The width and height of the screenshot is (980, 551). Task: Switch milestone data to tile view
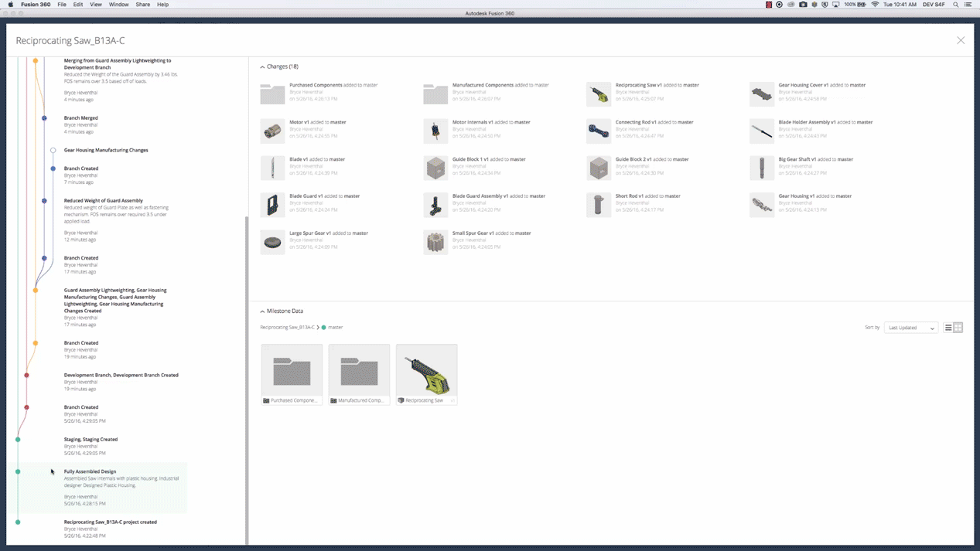[958, 328]
